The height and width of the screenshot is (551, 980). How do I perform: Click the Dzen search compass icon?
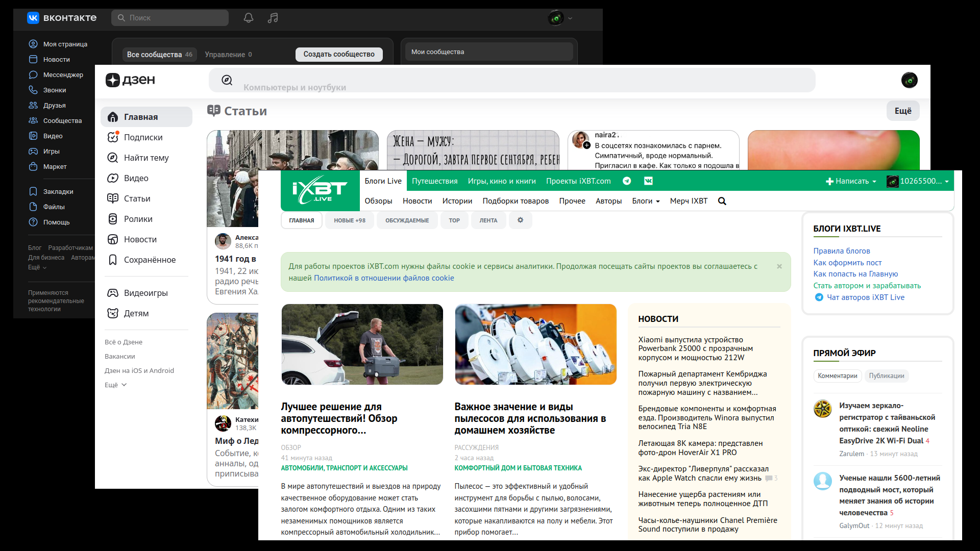(x=227, y=80)
